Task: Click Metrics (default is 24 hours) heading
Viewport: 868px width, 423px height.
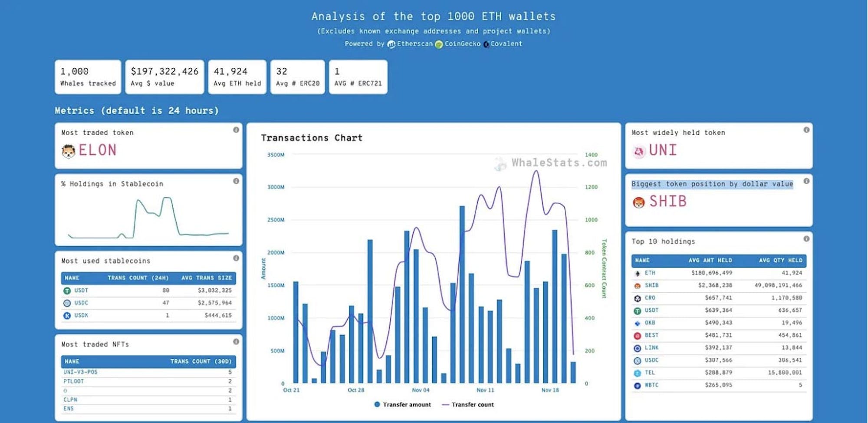Action: pyautogui.click(x=137, y=111)
